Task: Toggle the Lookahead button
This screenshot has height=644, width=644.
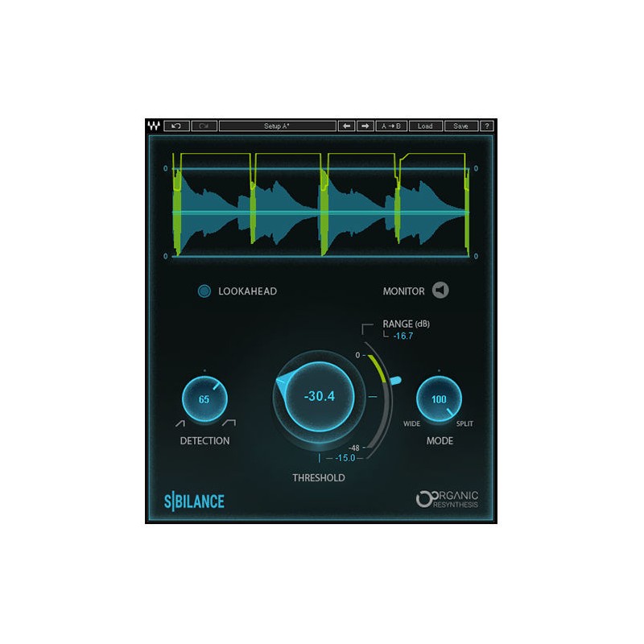Action: point(204,291)
